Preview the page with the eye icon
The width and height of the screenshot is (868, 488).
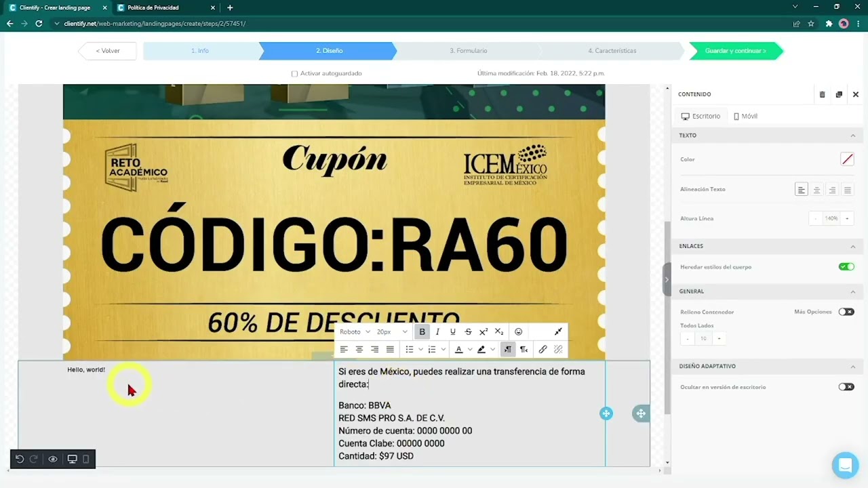[53, 459]
